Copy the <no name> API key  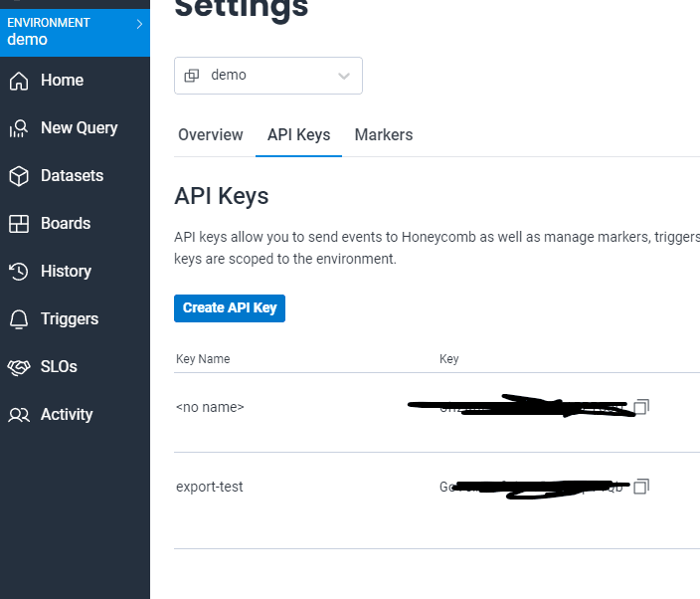[x=642, y=407]
